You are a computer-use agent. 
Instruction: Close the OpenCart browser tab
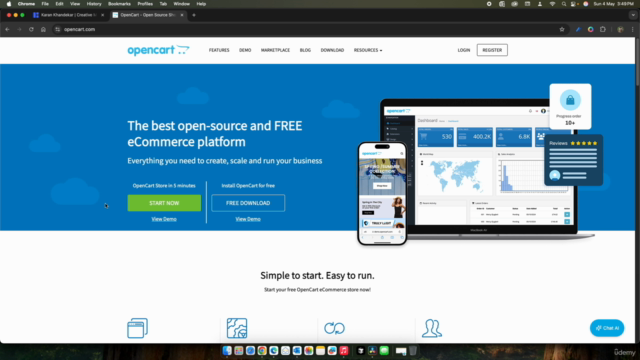point(182,15)
